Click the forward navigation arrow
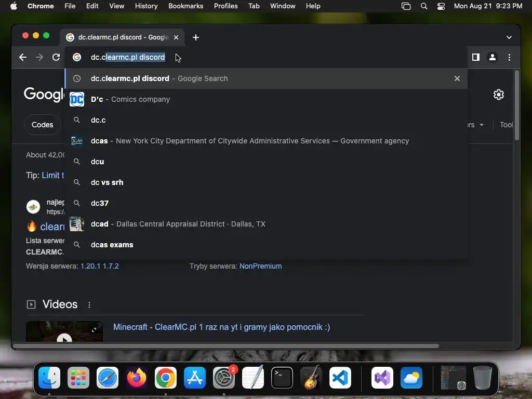Screen dimensions: 532x399 point(39,57)
